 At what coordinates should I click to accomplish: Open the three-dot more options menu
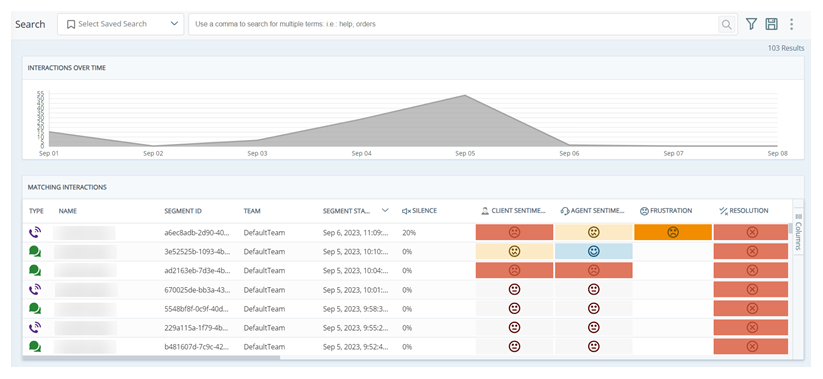(792, 24)
